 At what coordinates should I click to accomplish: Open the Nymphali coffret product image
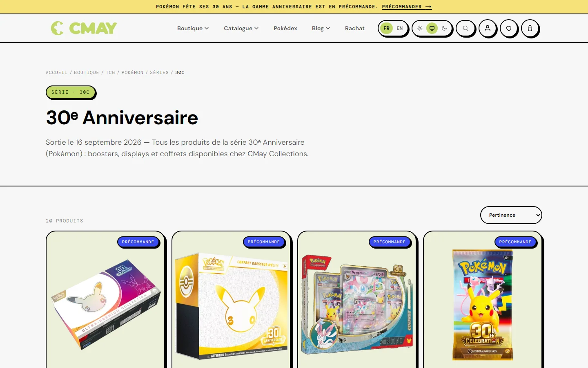(357, 305)
